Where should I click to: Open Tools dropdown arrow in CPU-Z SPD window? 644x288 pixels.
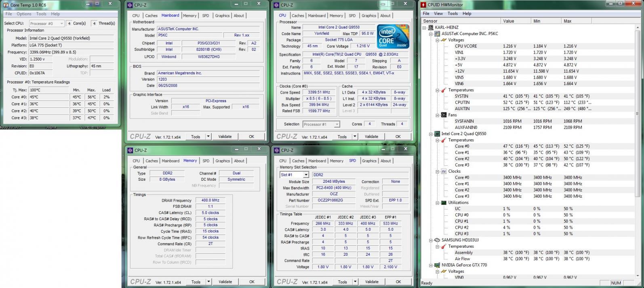point(355,282)
